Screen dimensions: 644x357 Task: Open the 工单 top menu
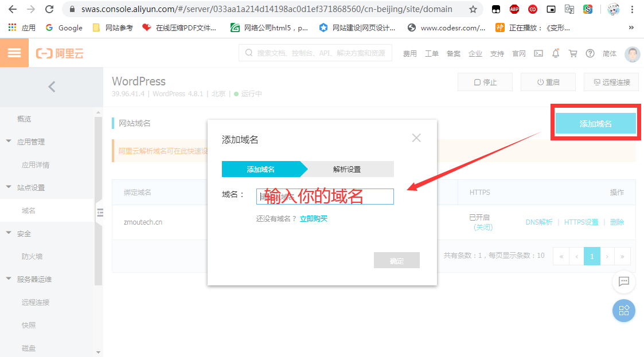click(431, 53)
